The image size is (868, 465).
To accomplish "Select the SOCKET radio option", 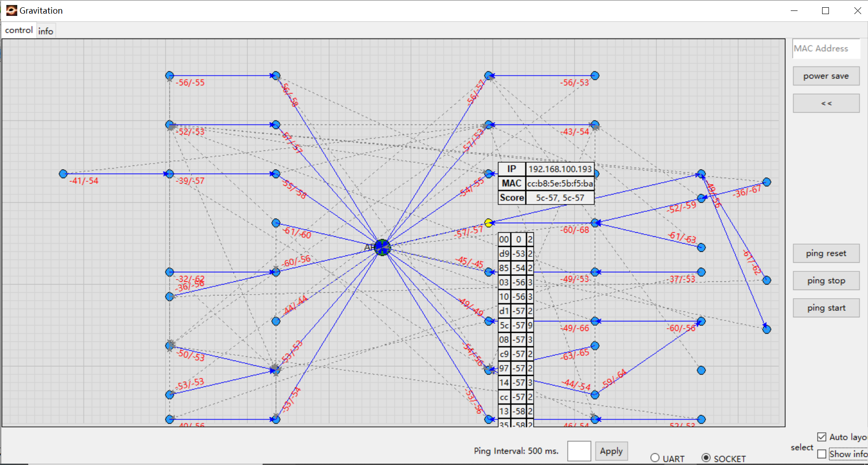I will (x=706, y=458).
